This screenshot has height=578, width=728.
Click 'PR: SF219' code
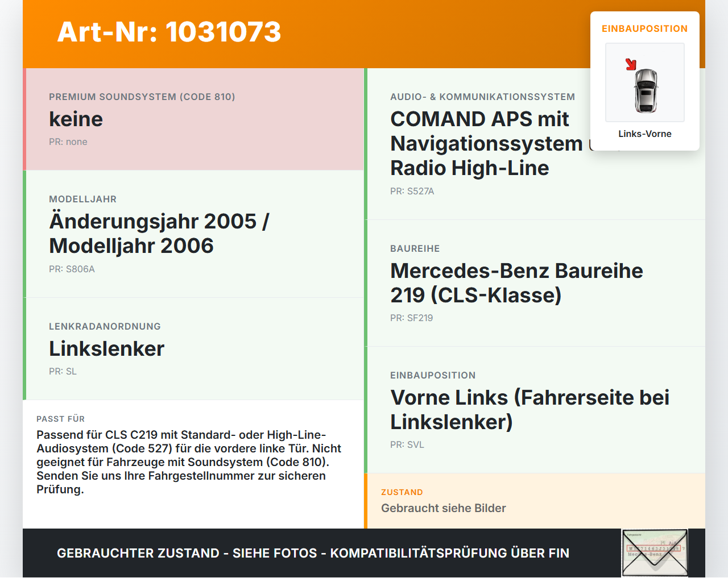click(x=412, y=318)
